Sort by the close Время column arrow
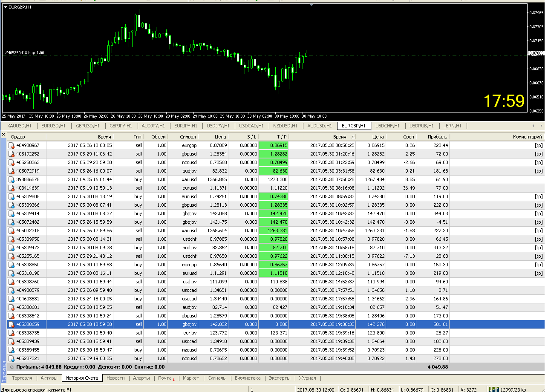The width and height of the screenshot is (548, 392). pos(352,137)
